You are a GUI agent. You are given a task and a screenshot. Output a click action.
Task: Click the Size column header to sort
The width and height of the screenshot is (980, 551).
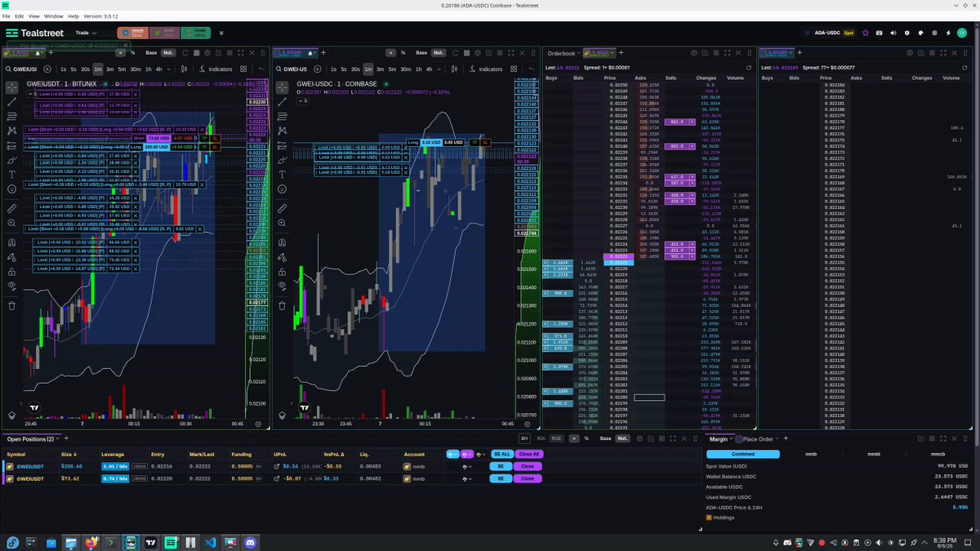coord(69,454)
